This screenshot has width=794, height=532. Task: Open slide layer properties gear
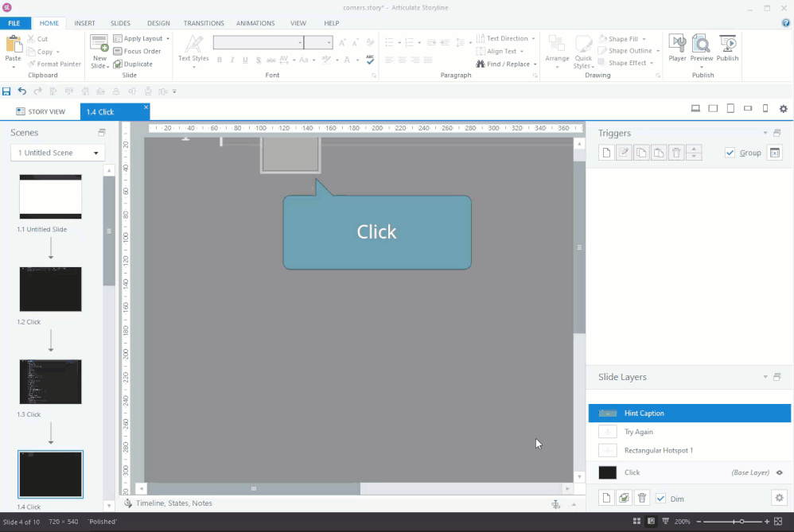coord(779,498)
